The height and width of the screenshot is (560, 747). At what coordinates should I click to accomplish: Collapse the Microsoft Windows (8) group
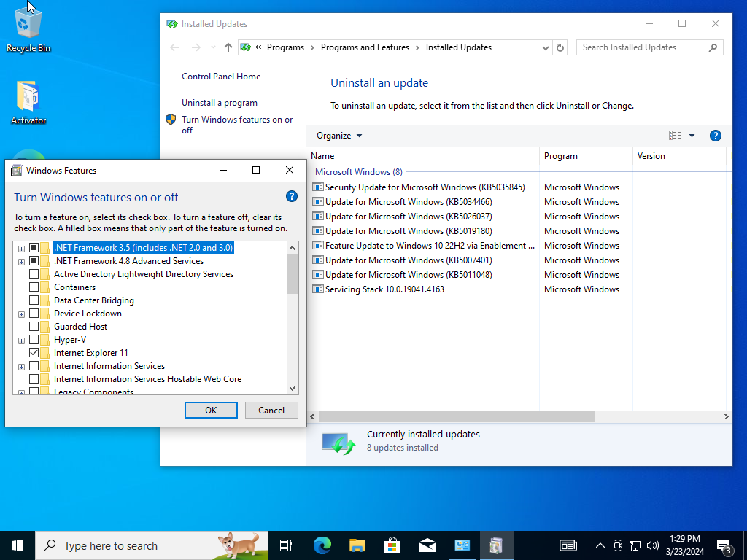(359, 172)
